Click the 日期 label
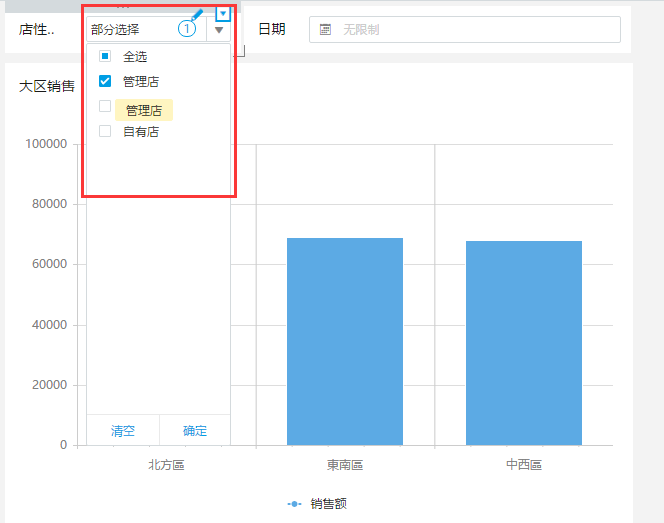 (271, 29)
